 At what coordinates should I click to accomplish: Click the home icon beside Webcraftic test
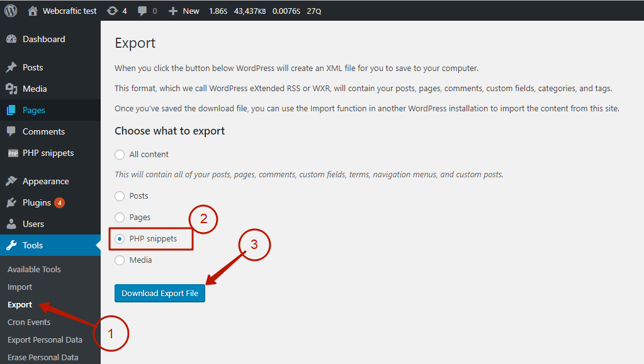(x=33, y=11)
